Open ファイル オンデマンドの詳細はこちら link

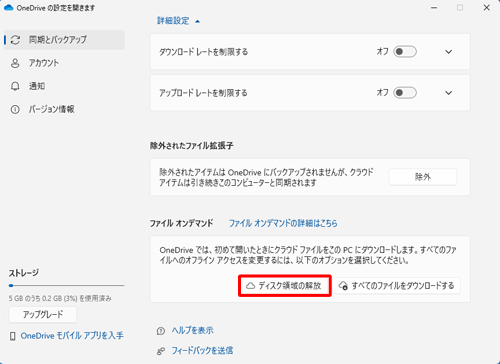pyautogui.click(x=283, y=223)
